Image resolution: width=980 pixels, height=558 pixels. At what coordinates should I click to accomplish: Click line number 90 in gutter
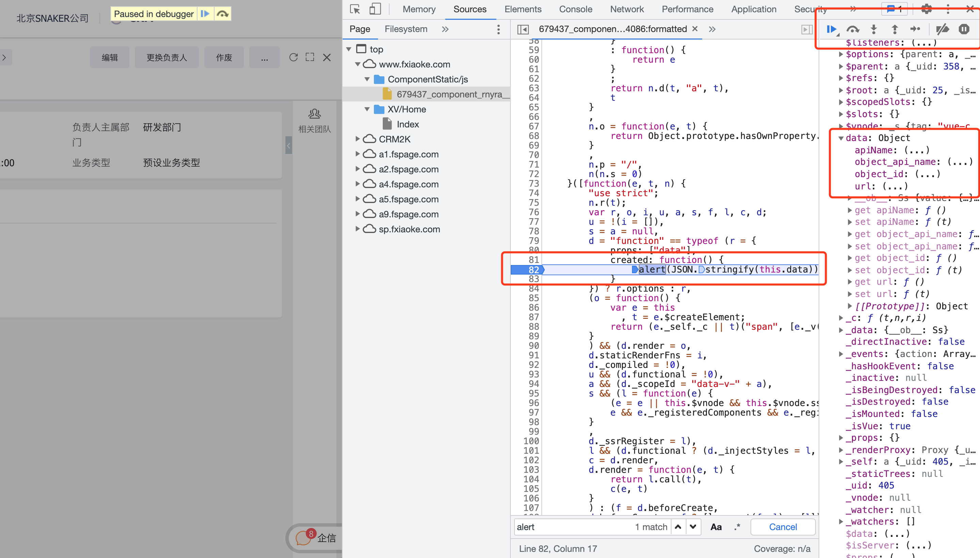pos(533,346)
